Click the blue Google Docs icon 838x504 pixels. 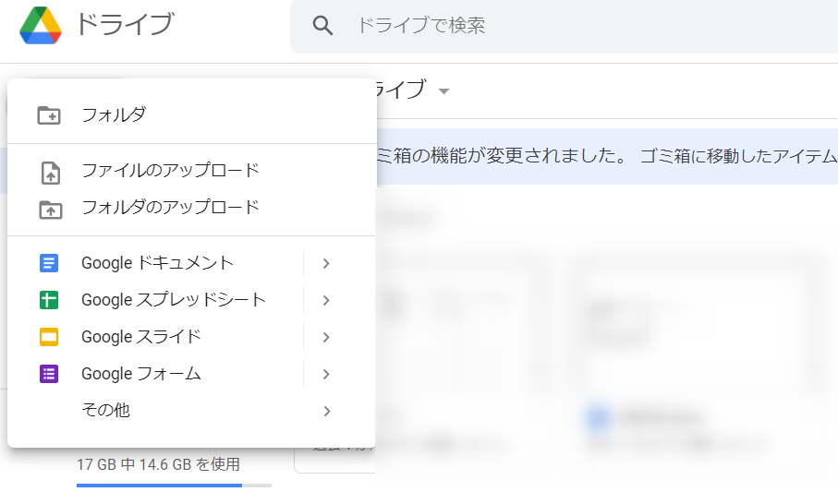pos(49,263)
